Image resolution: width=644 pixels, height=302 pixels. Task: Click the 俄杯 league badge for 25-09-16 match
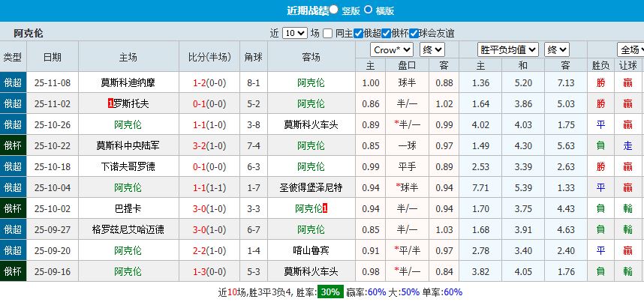(x=13, y=271)
